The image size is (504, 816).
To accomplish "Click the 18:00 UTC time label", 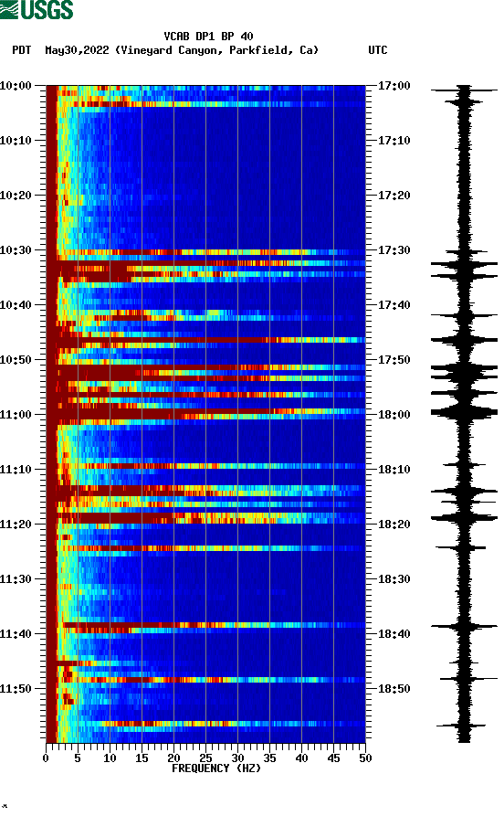I will click(x=394, y=415).
